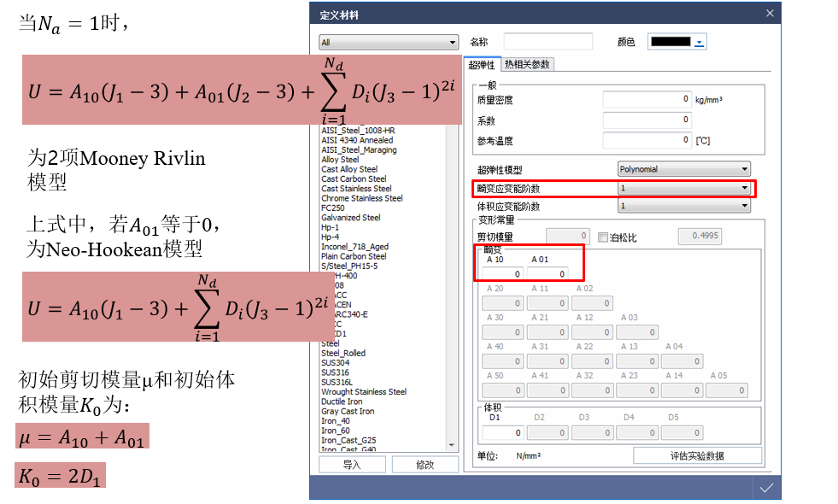Viewport: 838px width, 504px height.
Task: Click the A 10 coefficient field
Action: click(502, 273)
